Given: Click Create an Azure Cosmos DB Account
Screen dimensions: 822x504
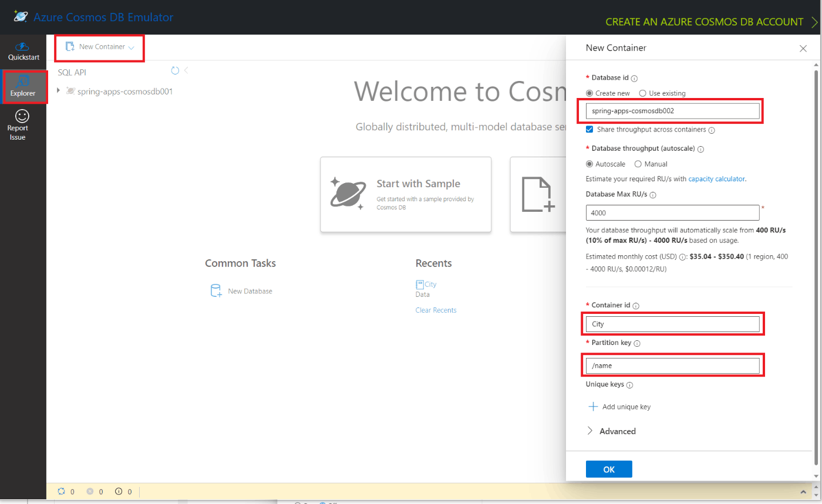Looking at the screenshot, I should [x=711, y=22].
